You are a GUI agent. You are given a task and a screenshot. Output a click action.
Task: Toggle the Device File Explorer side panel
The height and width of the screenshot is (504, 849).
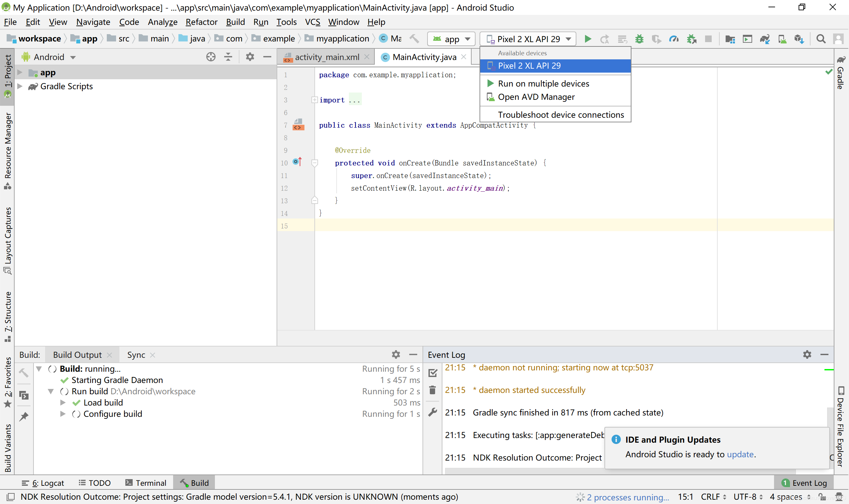point(841,426)
